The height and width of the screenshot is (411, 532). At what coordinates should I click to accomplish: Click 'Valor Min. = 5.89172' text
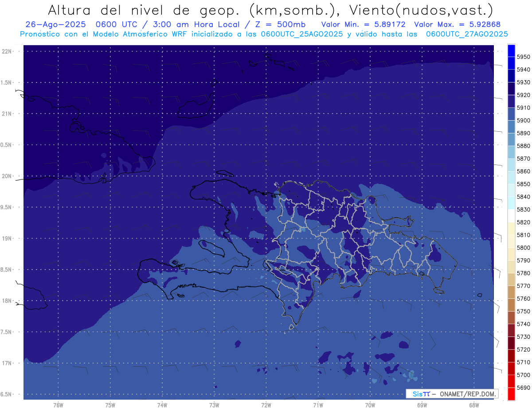363,24
